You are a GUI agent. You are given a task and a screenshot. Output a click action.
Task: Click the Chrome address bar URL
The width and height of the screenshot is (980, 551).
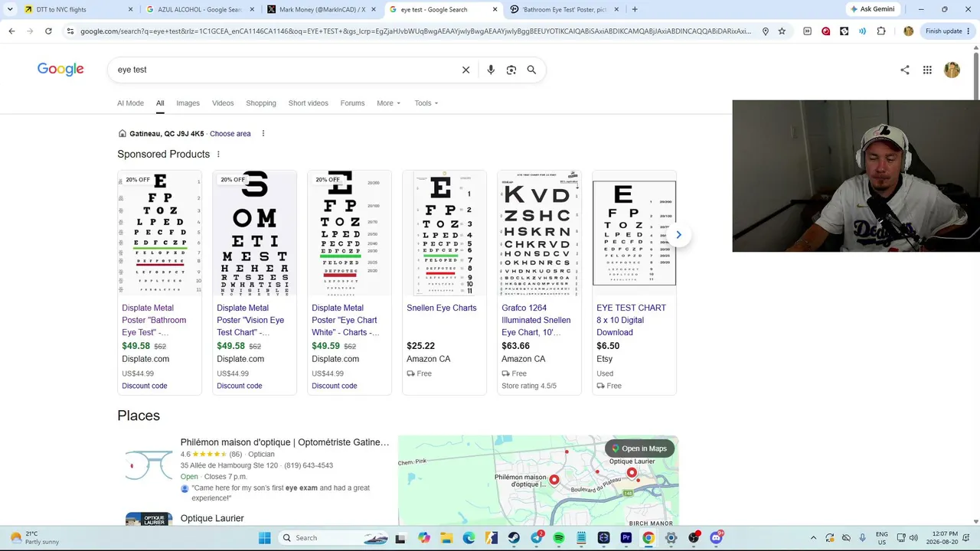(416, 31)
